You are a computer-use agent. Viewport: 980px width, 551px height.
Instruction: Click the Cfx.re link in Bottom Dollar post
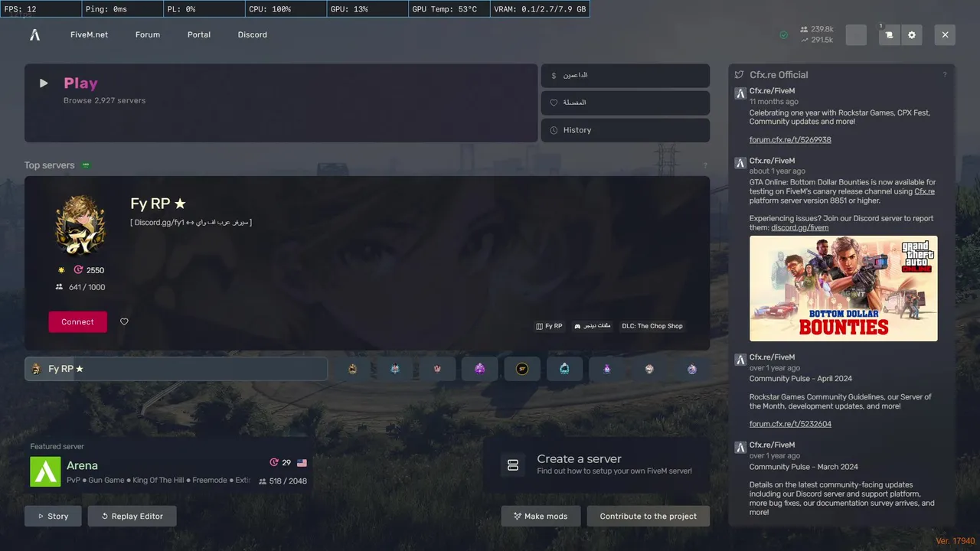pyautogui.click(x=924, y=191)
